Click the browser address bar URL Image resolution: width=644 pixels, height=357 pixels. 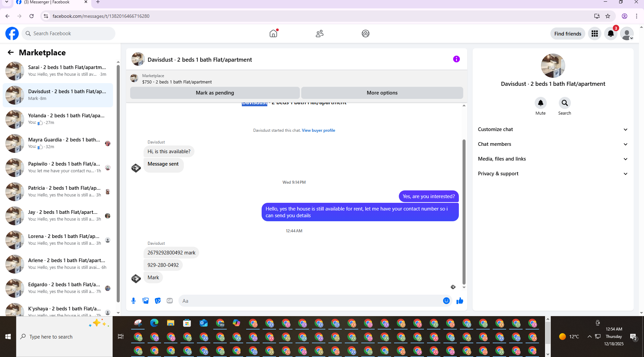tap(101, 16)
